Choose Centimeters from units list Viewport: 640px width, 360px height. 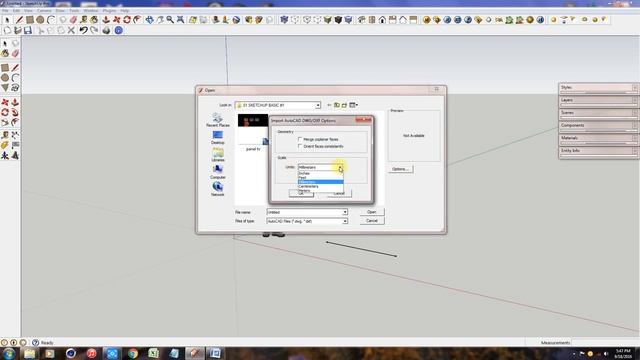click(x=320, y=186)
